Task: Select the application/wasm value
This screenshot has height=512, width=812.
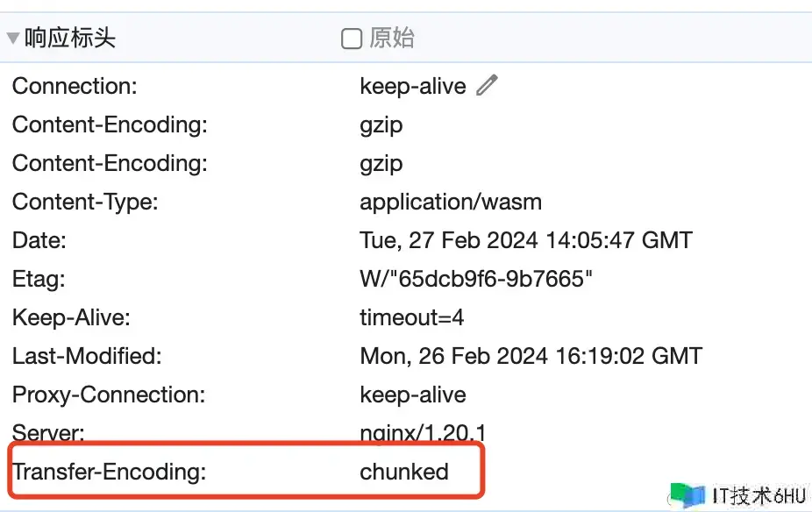Action: (451, 202)
